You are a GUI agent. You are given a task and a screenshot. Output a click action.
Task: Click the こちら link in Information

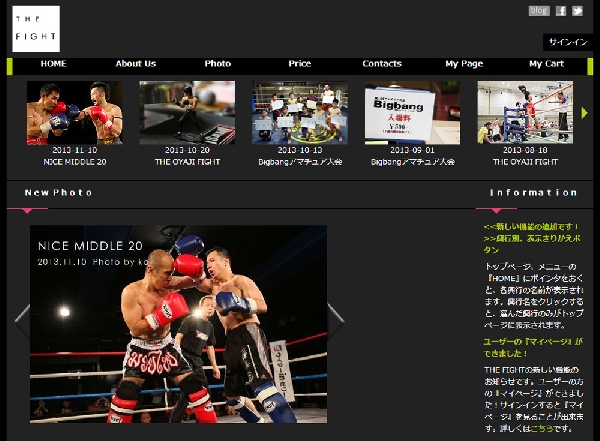541,428
